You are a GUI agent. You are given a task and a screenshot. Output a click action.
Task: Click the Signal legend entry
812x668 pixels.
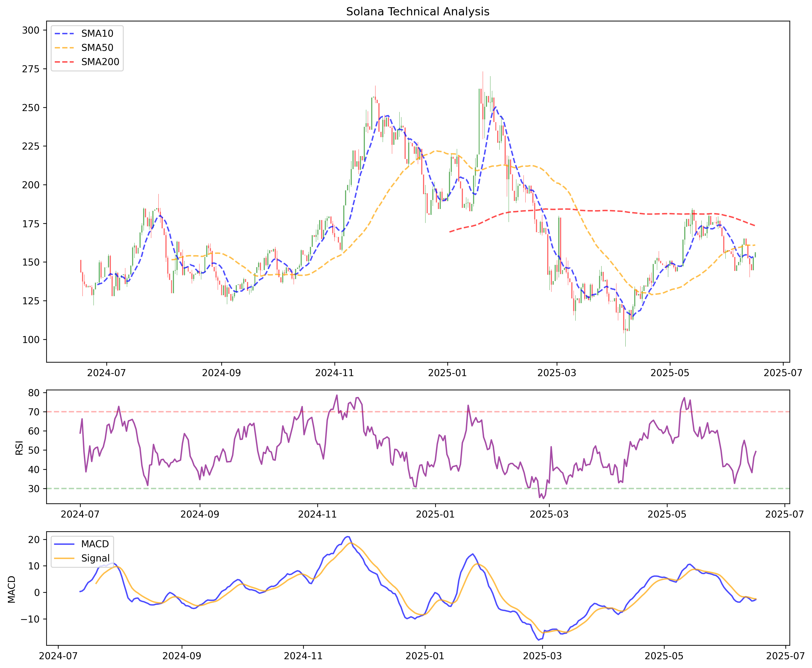tap(95, 558)
